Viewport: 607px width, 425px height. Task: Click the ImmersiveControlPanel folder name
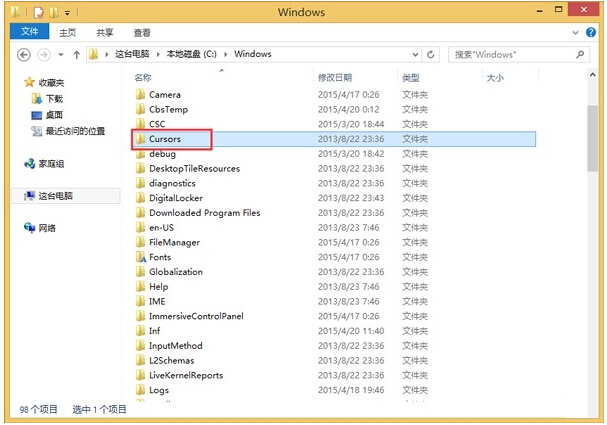[196, 316]
